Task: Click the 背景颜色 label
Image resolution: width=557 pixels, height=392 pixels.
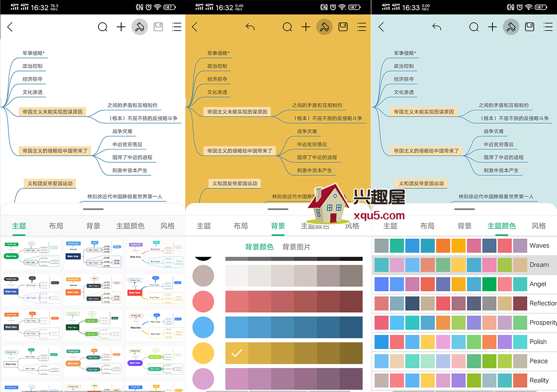Action: [x=259, y=247]
